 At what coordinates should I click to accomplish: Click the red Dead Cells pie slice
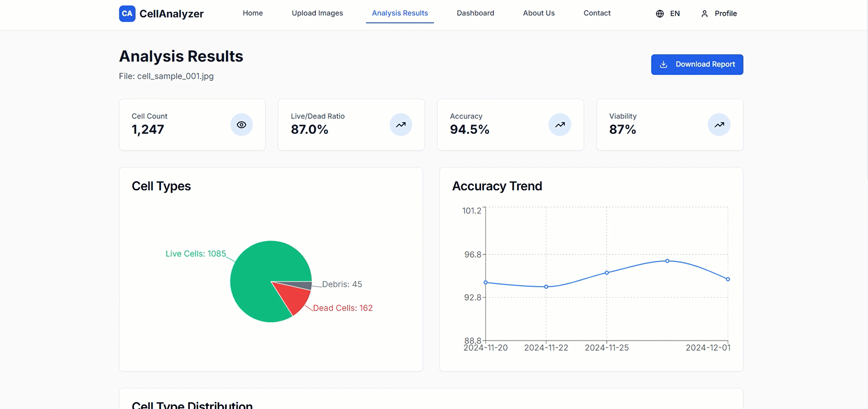click(x=295, y=297)
